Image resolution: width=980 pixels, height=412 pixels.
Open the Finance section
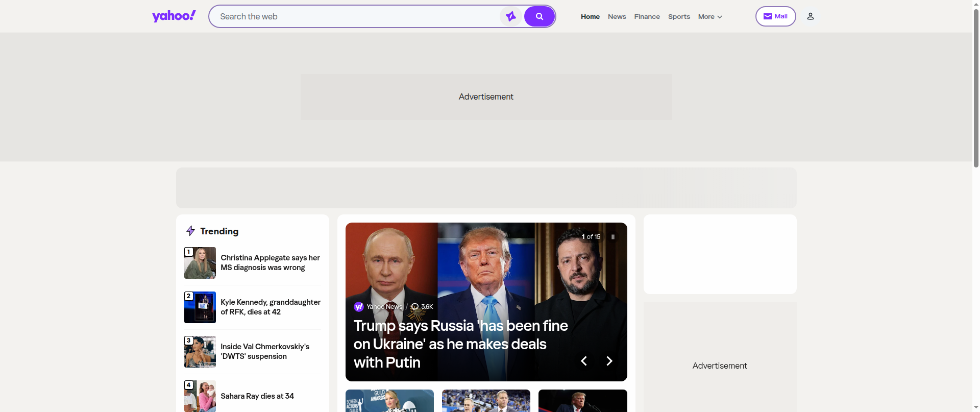(x=647, y=17)
